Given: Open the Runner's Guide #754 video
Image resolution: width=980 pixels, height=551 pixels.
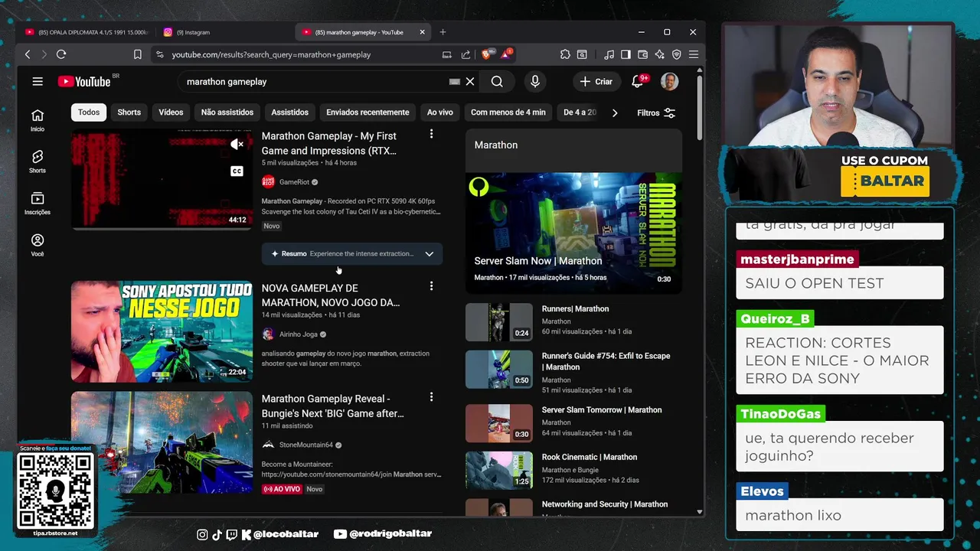Looking at the screenshot, I should (x=606, y=361).
